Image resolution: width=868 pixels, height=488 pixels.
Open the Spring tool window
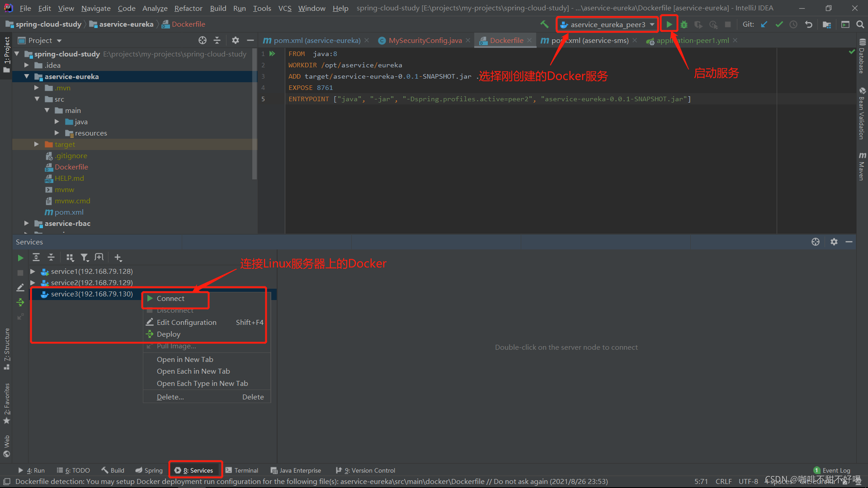pyautogui.click(x=149, y=470)
